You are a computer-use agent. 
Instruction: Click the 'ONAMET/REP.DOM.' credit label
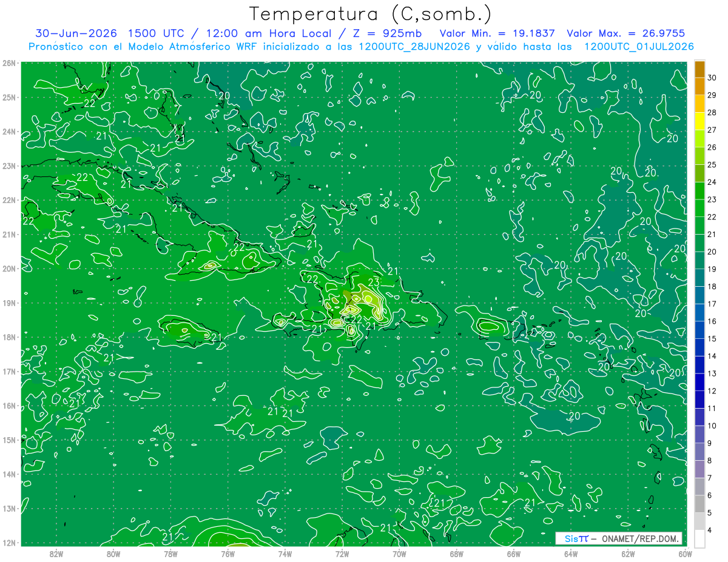[641, 538]
